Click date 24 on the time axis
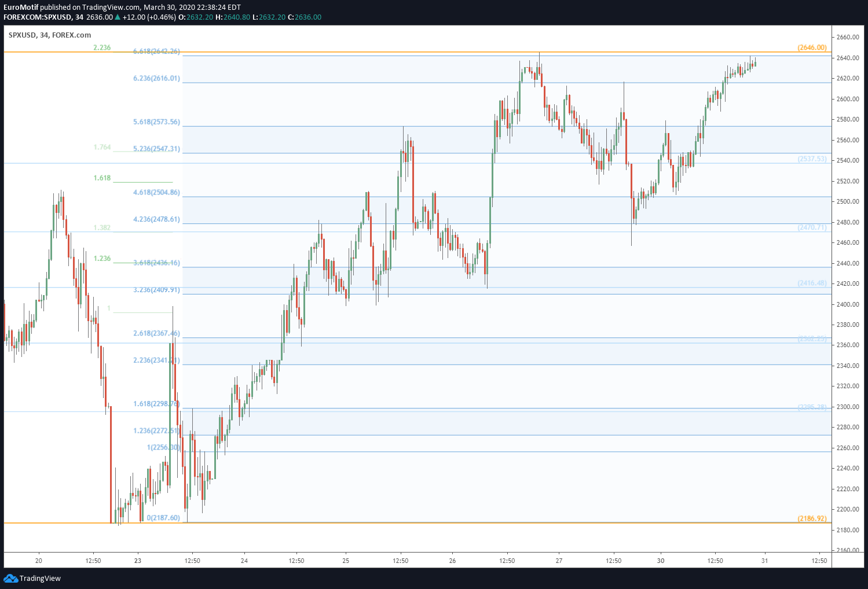Image resolution: width=868 pixels, height=589 pixels. click(244, 561)
